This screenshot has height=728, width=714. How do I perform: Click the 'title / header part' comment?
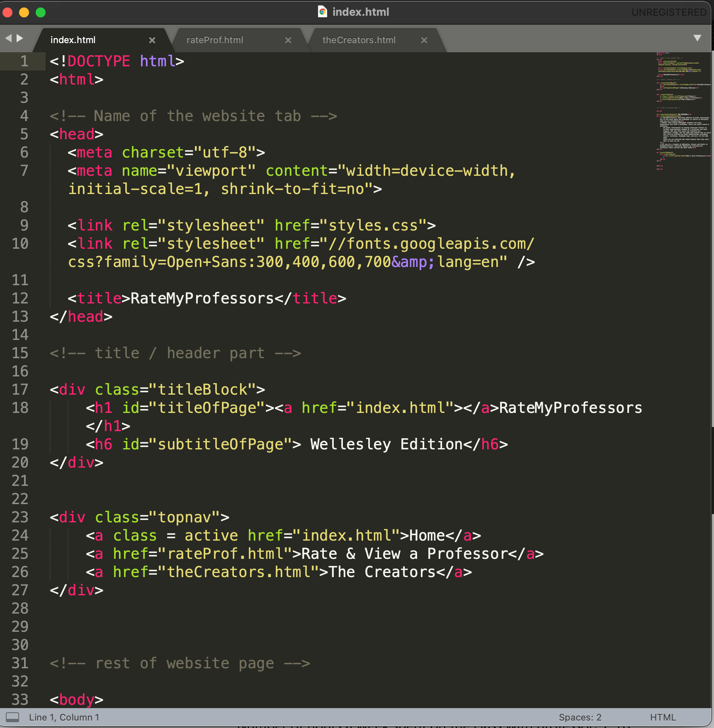pos(175,353)
